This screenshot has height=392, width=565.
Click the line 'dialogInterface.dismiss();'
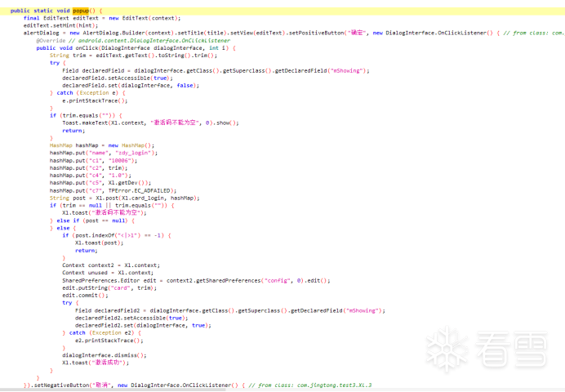pyautogui.click(x=105, y=355)
